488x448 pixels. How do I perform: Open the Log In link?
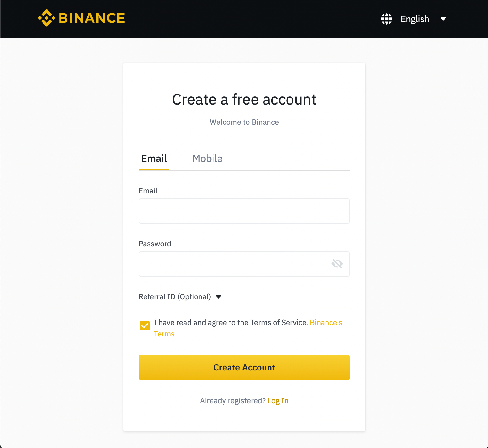[278, 401]
